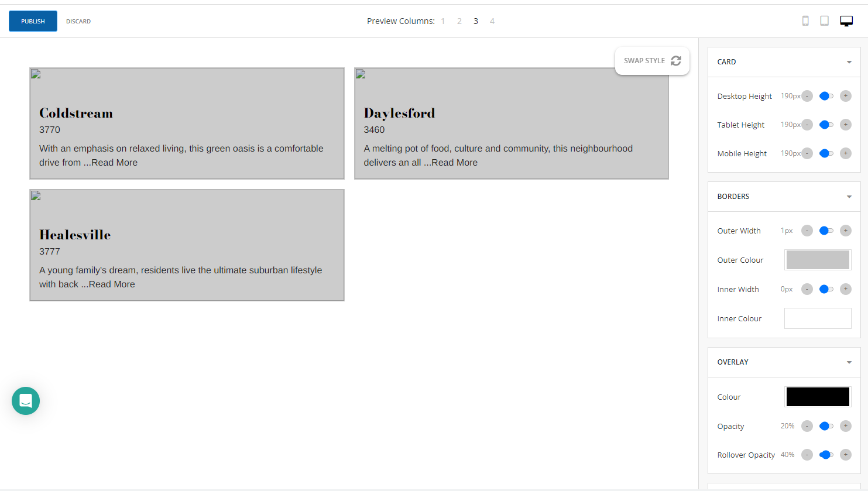
Task: Increase overlay Opacity with plus button
Action: click(x=846, y=426)
